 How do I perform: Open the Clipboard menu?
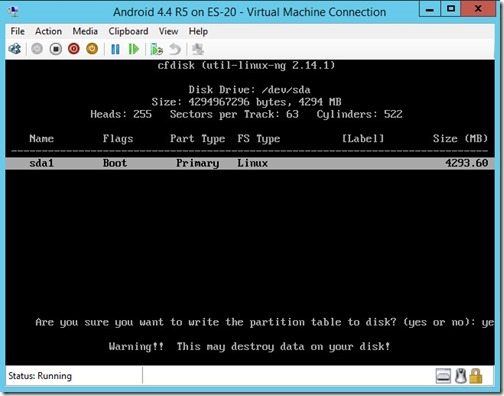click(128, 31)
